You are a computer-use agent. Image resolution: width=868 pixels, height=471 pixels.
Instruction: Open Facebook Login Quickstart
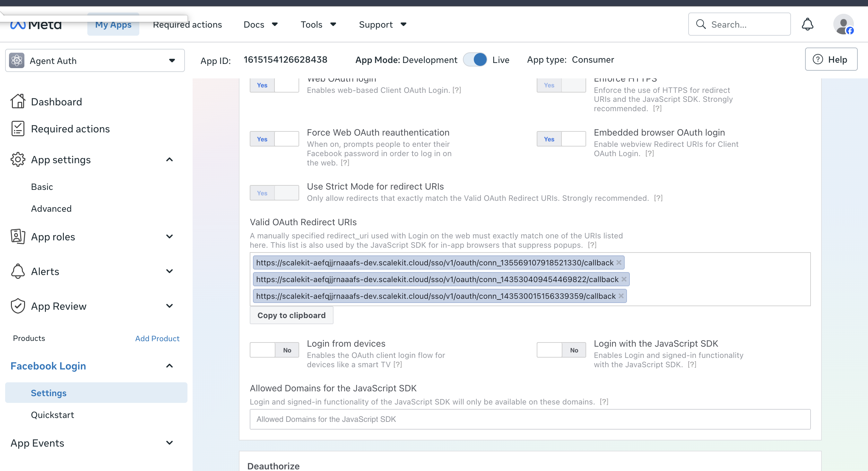coord(52,415)
